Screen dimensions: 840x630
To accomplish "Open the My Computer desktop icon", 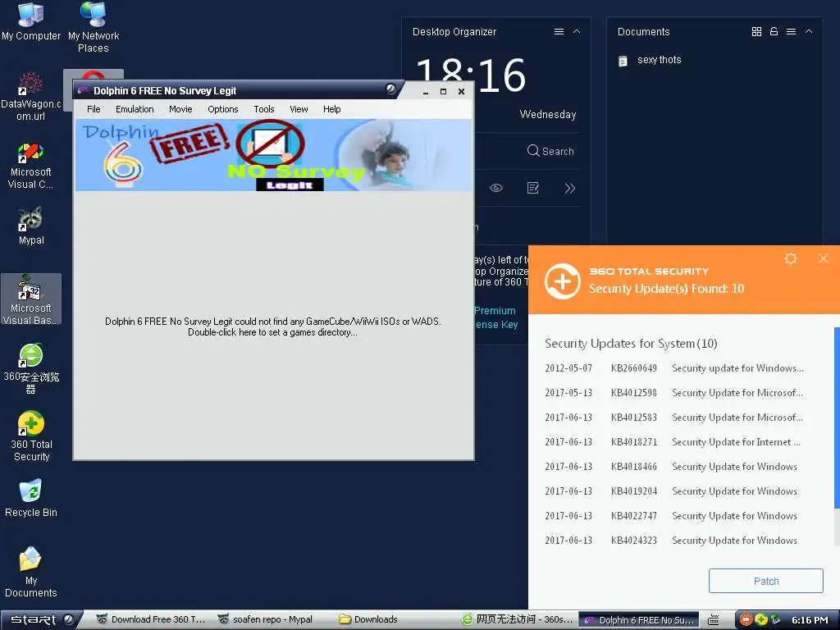I will (x=30, y=22).
